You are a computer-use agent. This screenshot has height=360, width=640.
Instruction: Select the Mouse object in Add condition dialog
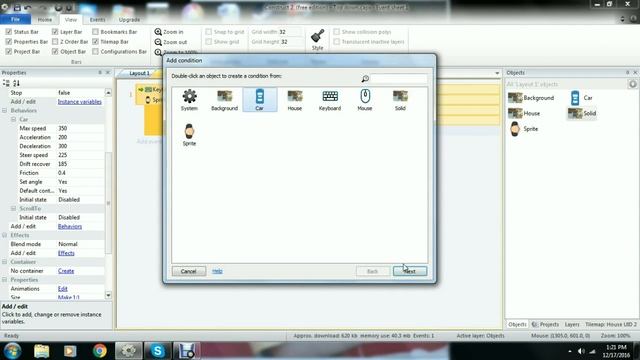pos(365,100)
